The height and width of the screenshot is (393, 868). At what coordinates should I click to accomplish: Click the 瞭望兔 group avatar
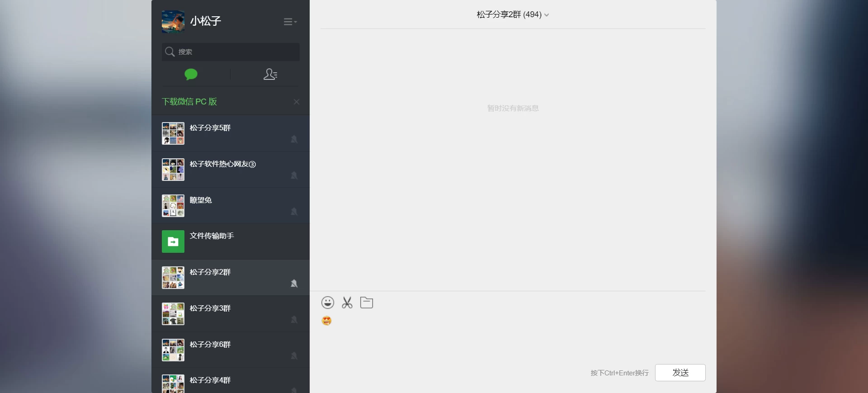[x=173, y=206]
